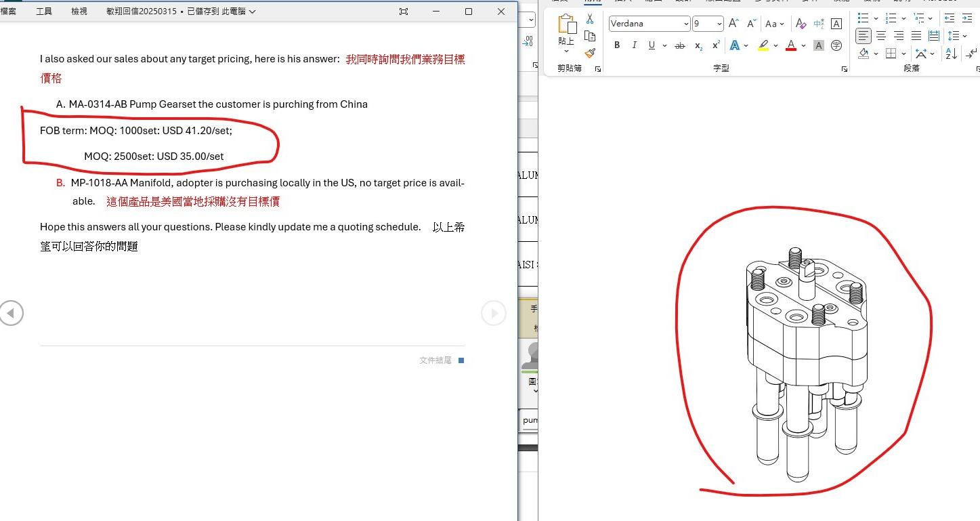980x521 pixels.
Task: Go to previous page with left arrow
Action: tap(11, 313)
